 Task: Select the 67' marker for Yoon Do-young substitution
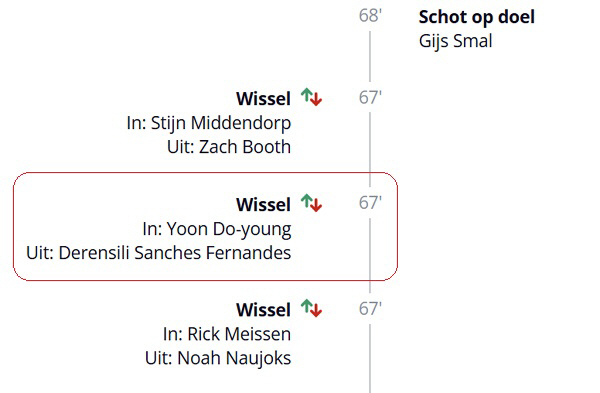tap(370, 203)
